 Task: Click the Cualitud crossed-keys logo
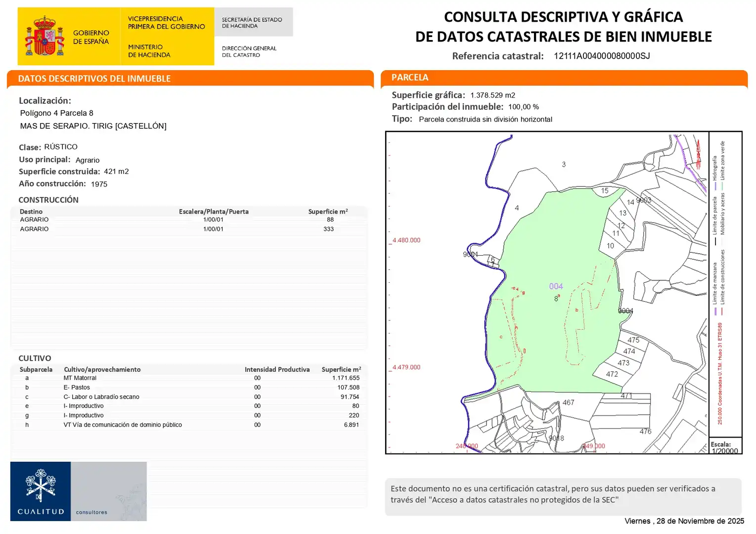(x=41, y=485)
